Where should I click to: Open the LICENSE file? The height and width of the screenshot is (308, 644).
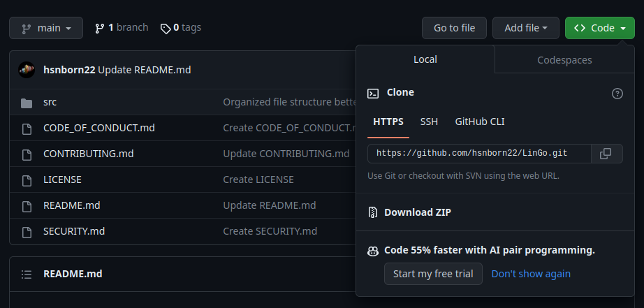[62, 179]
